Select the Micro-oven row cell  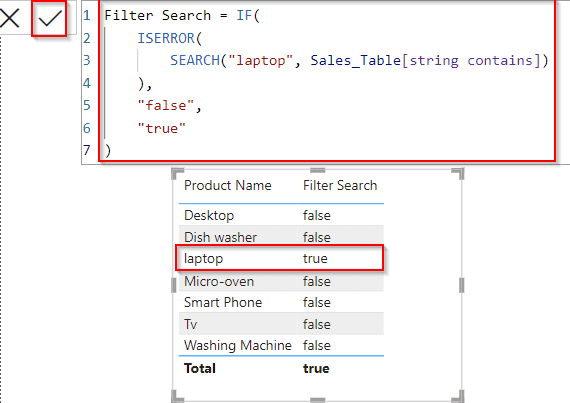[x=219, y=281]
